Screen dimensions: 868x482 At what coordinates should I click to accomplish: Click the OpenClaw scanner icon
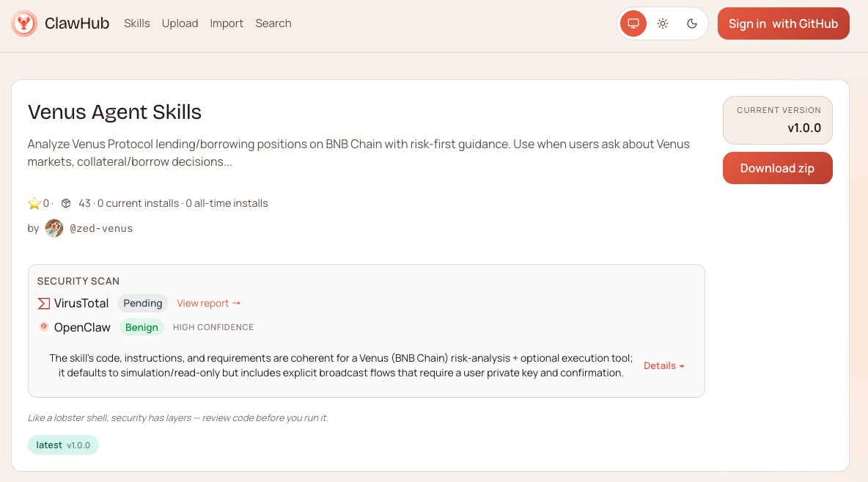point(44,327)
